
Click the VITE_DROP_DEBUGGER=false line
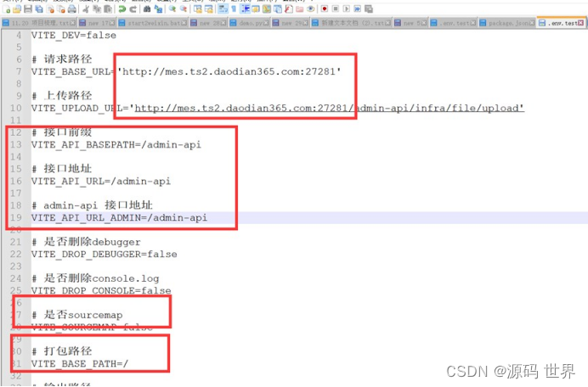[105, 255]
